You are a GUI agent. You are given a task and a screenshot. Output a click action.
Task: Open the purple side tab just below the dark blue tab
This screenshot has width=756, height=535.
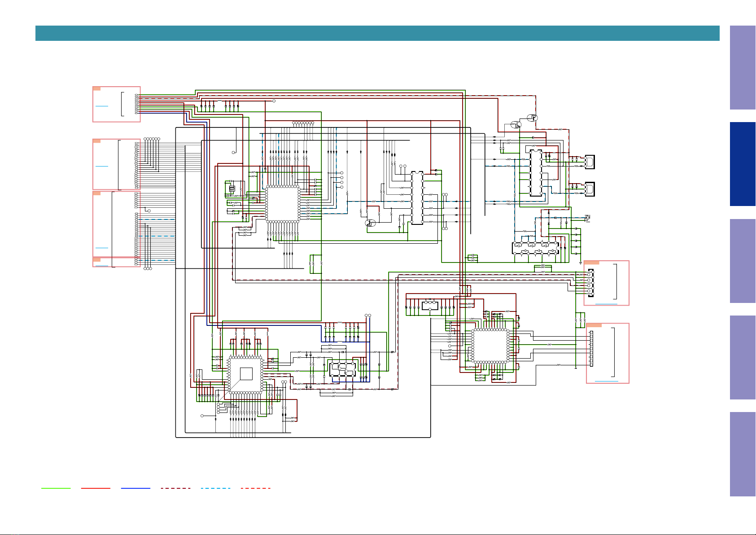click(743, 261)
